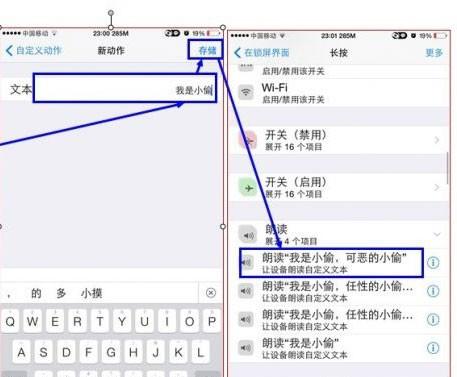Select the 朗读"我是小偷" action
The height and width of the screenshot is (377, 457).
[x=339, y=348]
